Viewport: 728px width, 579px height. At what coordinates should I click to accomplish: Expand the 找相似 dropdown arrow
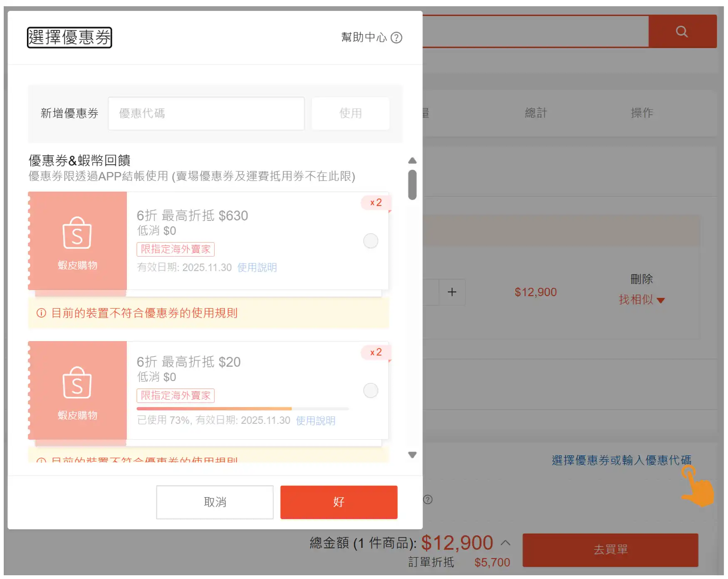point(661,300)
